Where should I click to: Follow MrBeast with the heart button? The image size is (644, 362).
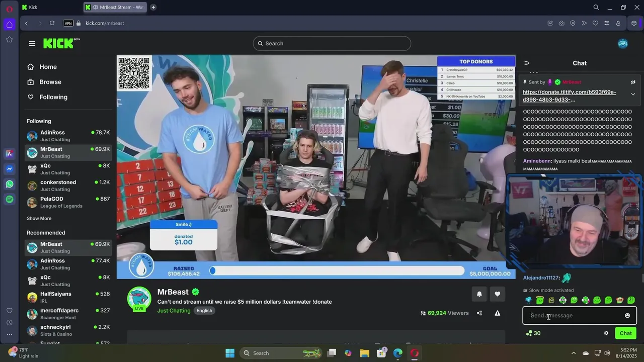tap(498, 294)
